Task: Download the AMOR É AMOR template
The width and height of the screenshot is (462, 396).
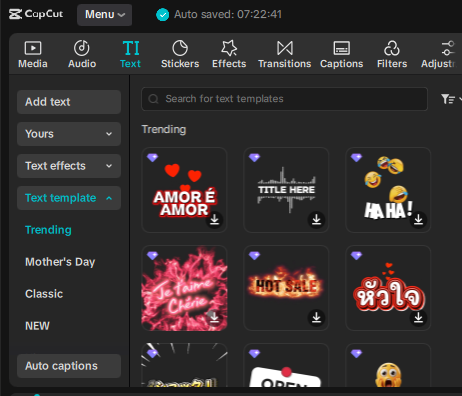Action: coord(214,219)
